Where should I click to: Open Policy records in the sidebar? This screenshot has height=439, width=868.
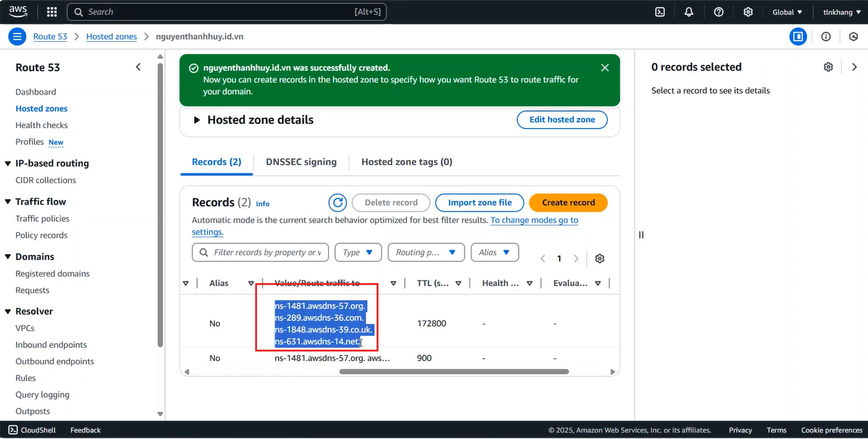[x=41, y=235]
